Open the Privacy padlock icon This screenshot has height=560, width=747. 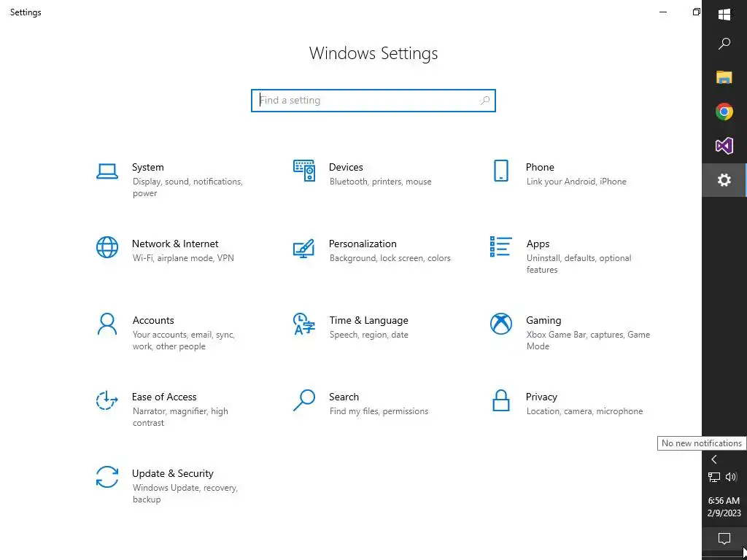500,400
